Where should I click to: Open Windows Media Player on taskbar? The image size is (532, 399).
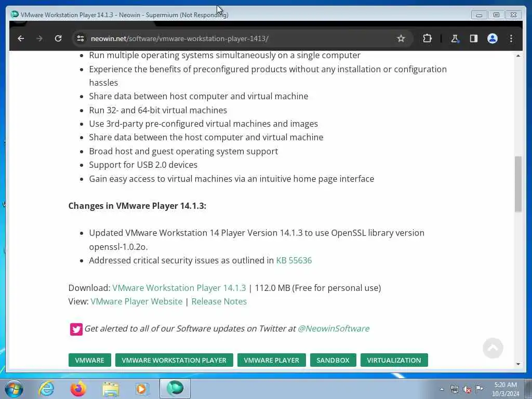pos(142,389)
